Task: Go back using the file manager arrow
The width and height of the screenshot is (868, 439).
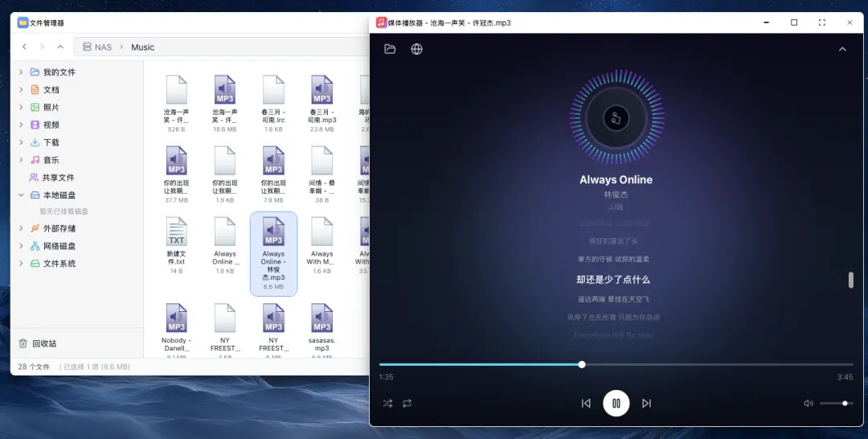Action: (25, 47)
